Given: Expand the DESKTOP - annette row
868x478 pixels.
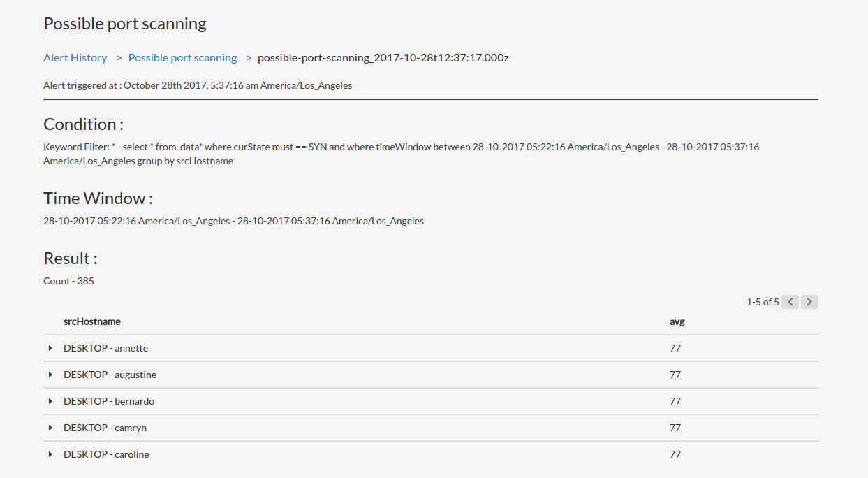Looking at the screenshot, I should 50,347.
